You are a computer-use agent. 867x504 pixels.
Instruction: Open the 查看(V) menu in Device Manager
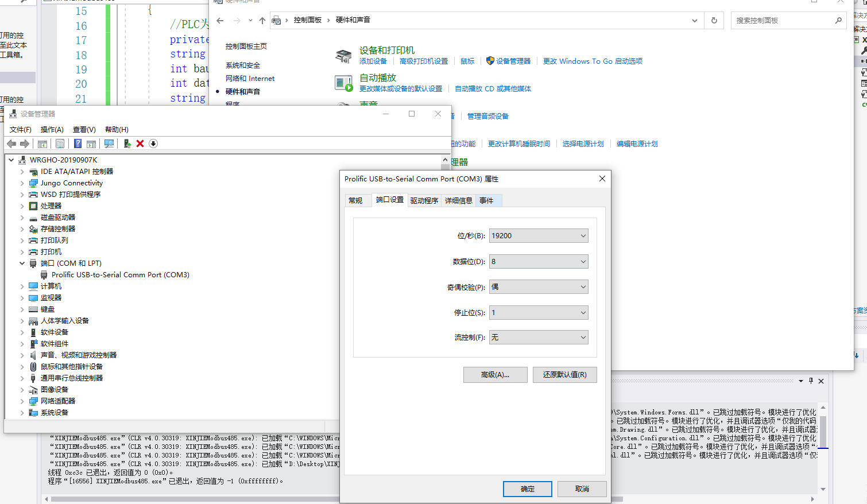pos(84,130)
